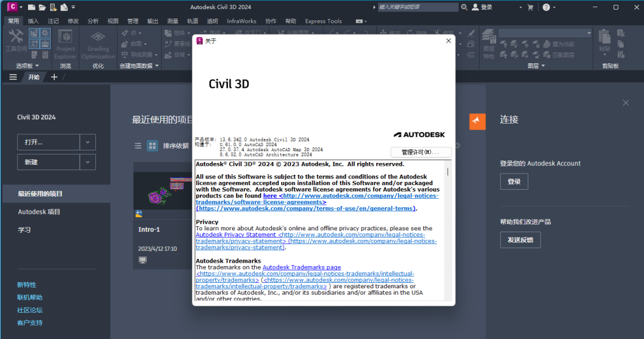Image resolution: width=644 pixels, height=339 pixels.
Task: Click the 要素线 feature line icon
Action: point(168,44)
